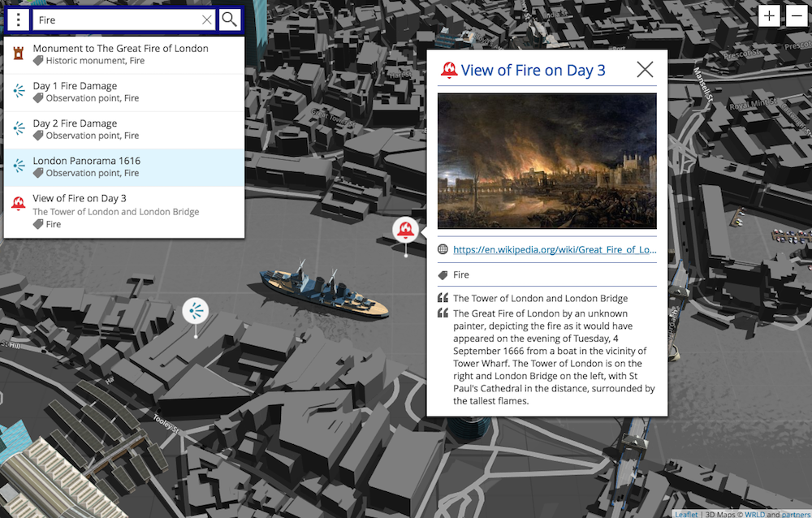Image resolution: width=812 pixels, height=518 pixels.
Task: Zoom in the map with plus button
Action: (769, 16)
